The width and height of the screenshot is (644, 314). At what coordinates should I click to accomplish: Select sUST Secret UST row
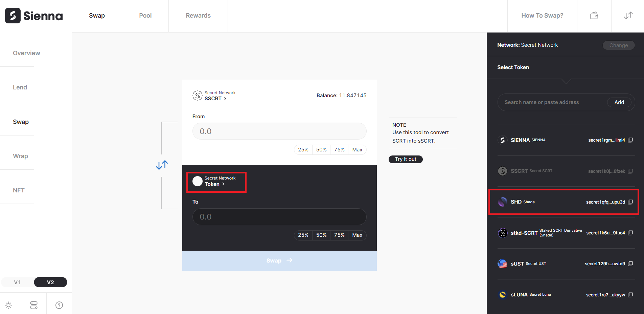coord(566,264)
